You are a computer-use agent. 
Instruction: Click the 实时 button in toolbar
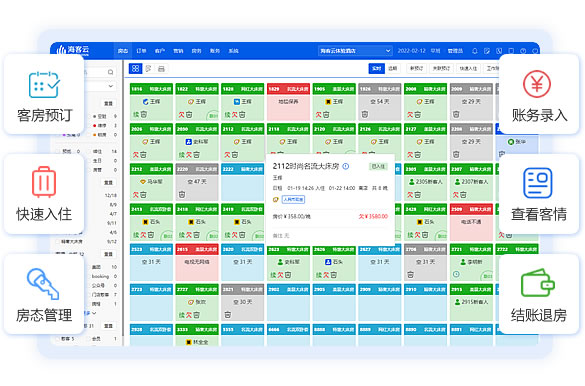pyautogui.click(x=376, y=69)
